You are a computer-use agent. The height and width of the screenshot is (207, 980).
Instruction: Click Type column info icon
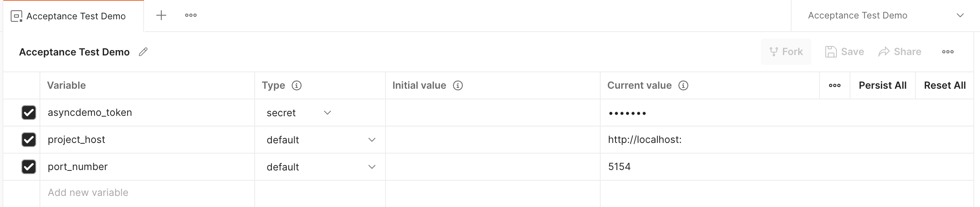[x=296, y=85]
